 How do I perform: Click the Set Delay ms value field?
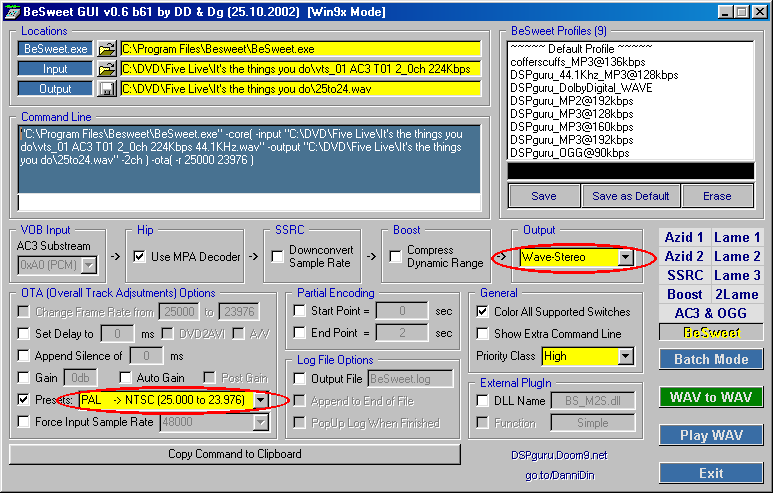pyautogui.click(x=117, y=334)
